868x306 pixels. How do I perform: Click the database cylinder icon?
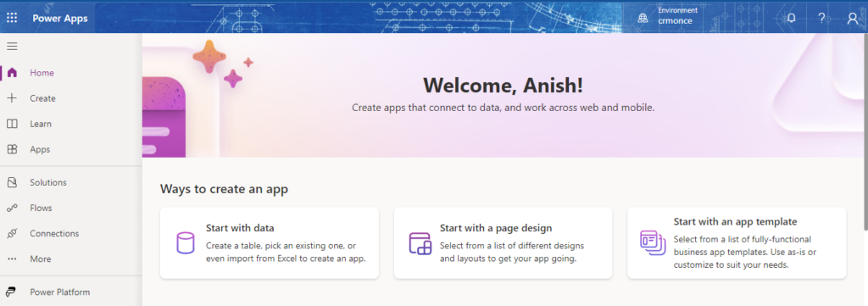coord(186,243)
